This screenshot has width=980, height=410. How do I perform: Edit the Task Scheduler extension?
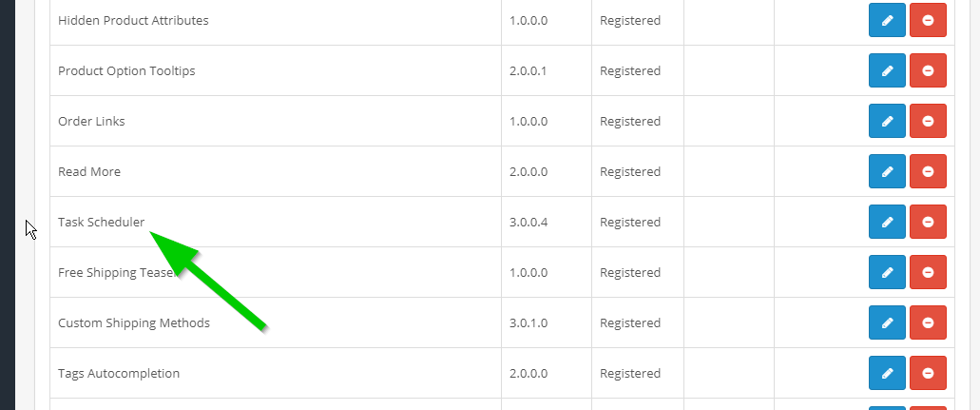887,222
